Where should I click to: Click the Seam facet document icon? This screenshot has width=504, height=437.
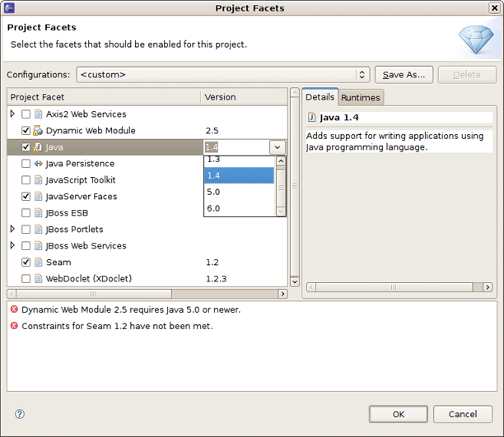point(38,263)
